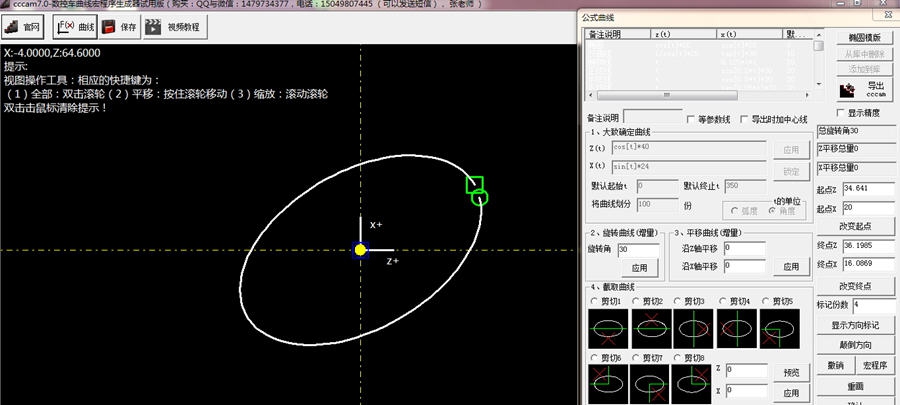Click the 沿X轴平移 input field

[744, 266]
